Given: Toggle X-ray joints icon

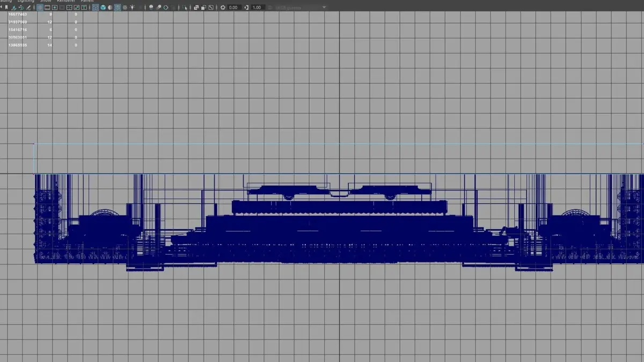Looking at the screenshot, I should pyautogui.click(x=211, y=8).
